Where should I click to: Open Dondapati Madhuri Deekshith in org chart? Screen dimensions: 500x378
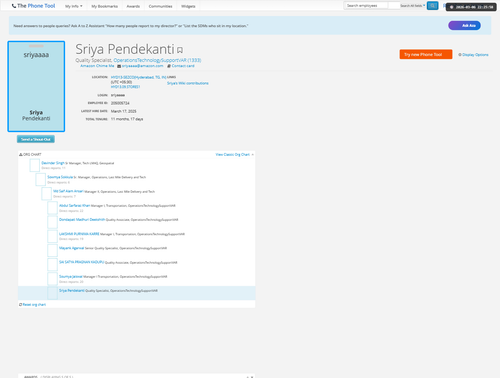tap(82, 219)
